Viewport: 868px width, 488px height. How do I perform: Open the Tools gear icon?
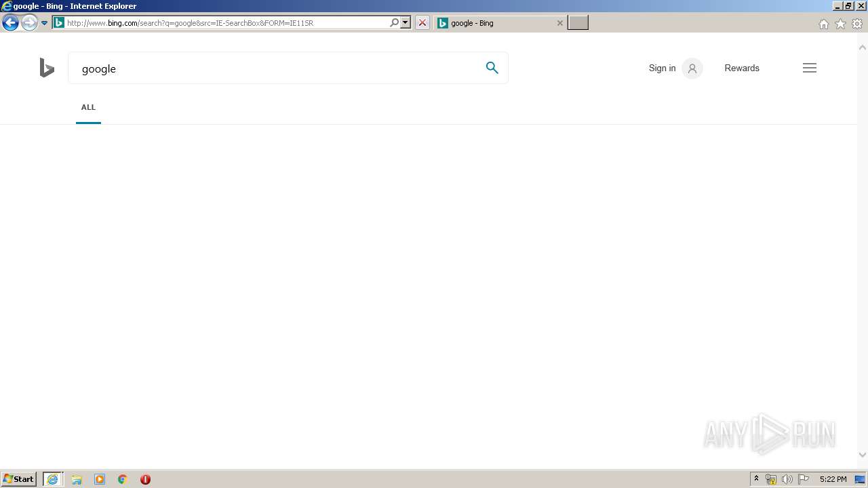click(x=857, y=24)
